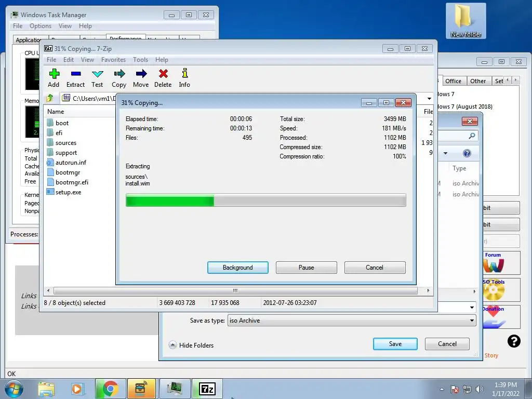
Task: Switch to Task Manager on the taskbar
Action: tap(175, 389)
